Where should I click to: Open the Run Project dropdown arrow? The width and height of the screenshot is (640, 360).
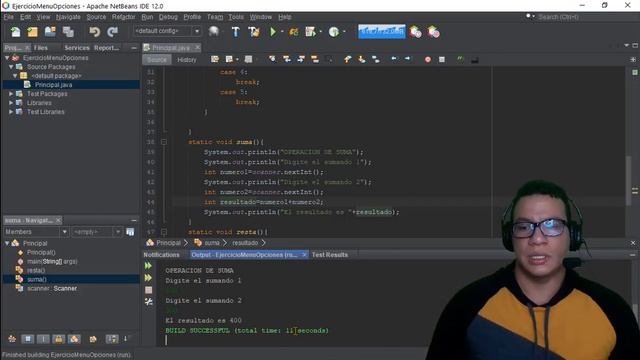282,32
